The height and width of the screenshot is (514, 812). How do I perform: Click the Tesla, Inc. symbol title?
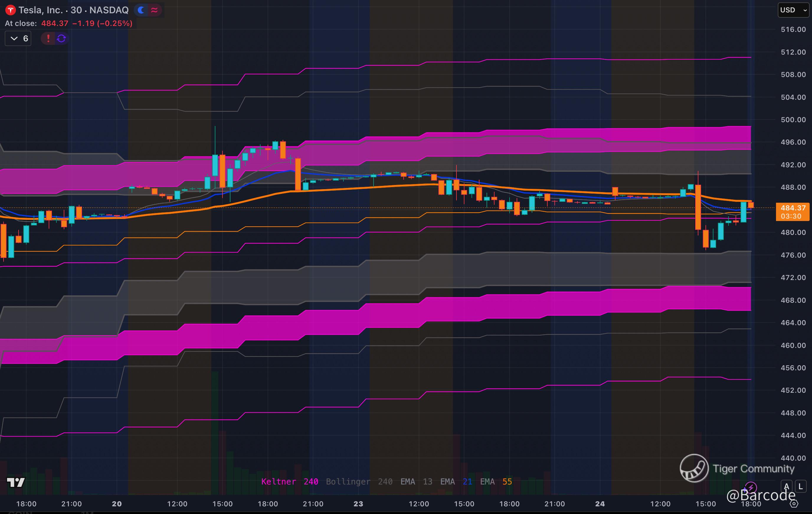coord(73,10)
